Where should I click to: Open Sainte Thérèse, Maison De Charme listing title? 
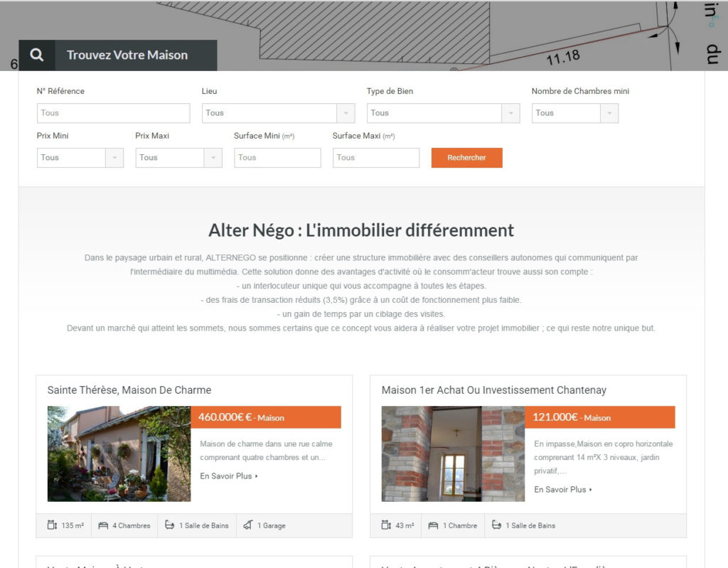pyautogui.click(x=129, y=390)
